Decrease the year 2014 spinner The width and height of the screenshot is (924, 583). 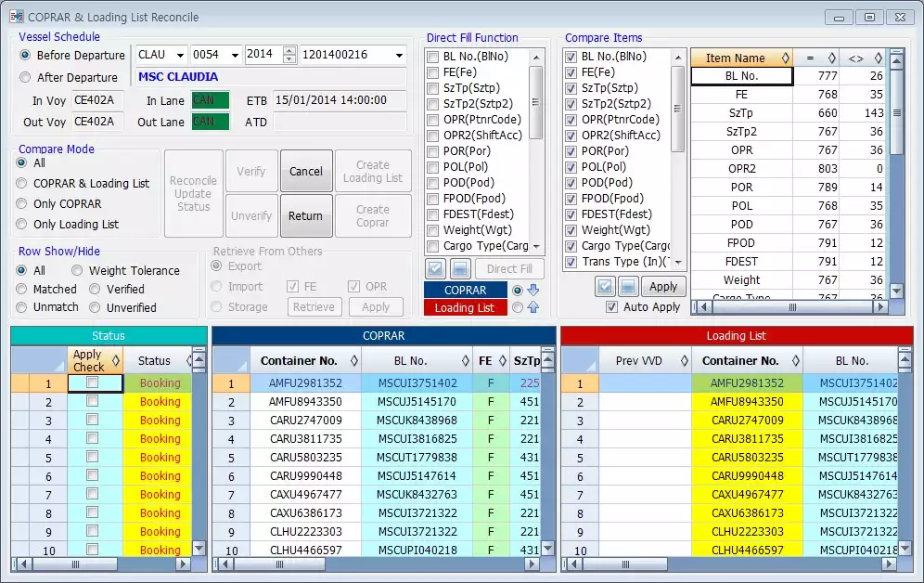[x=289, y=58]
